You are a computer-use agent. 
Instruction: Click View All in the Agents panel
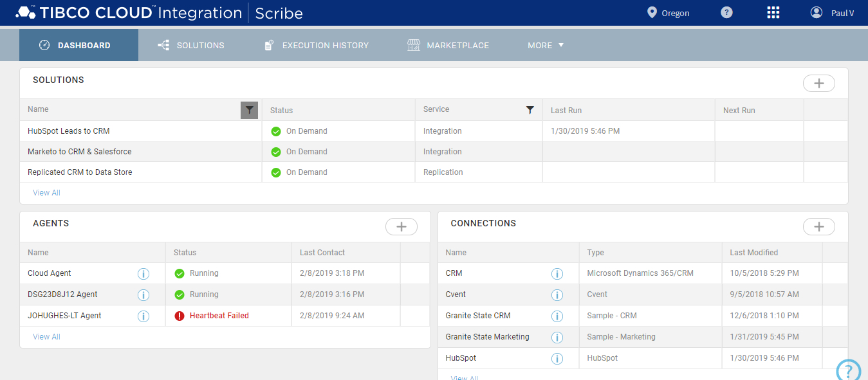(46, 336)
